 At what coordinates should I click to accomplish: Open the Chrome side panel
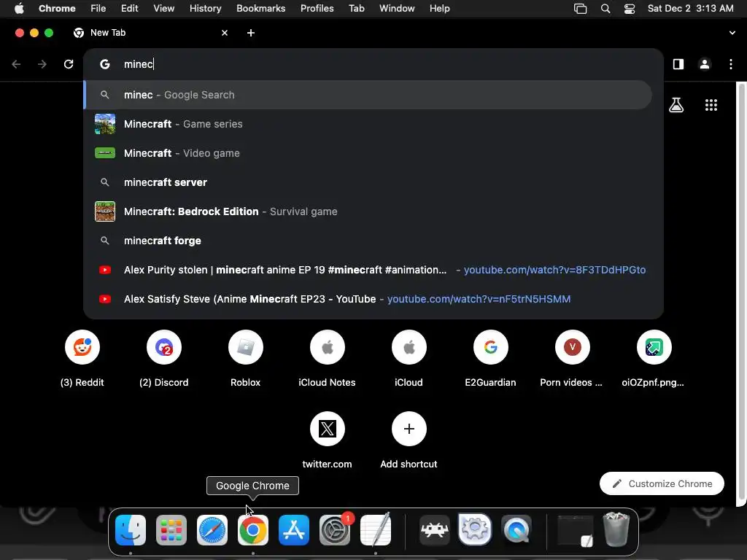coord(678,64)
